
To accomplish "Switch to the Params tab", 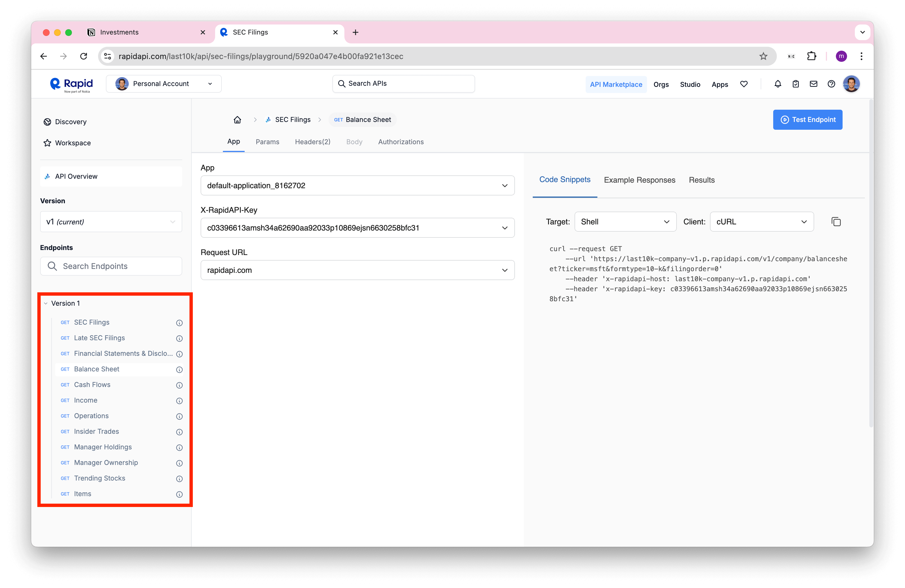I will point(267,142).
